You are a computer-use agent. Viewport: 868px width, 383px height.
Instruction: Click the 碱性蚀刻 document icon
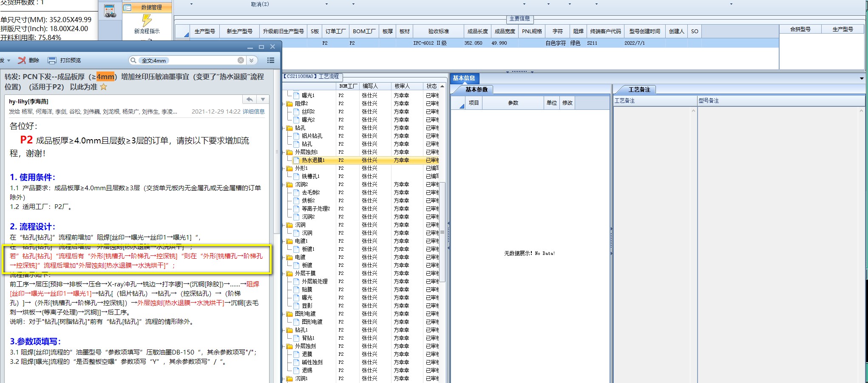297,362
